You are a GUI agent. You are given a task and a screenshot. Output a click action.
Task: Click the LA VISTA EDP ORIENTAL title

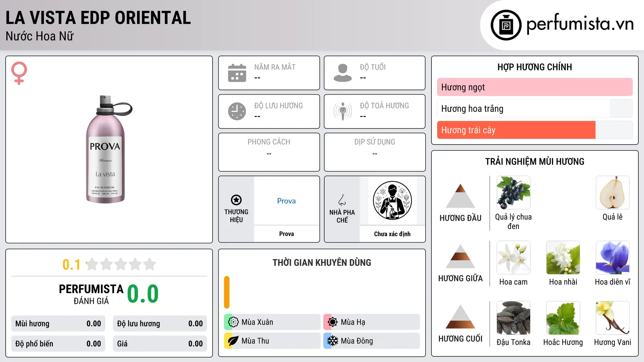point(98,18)
